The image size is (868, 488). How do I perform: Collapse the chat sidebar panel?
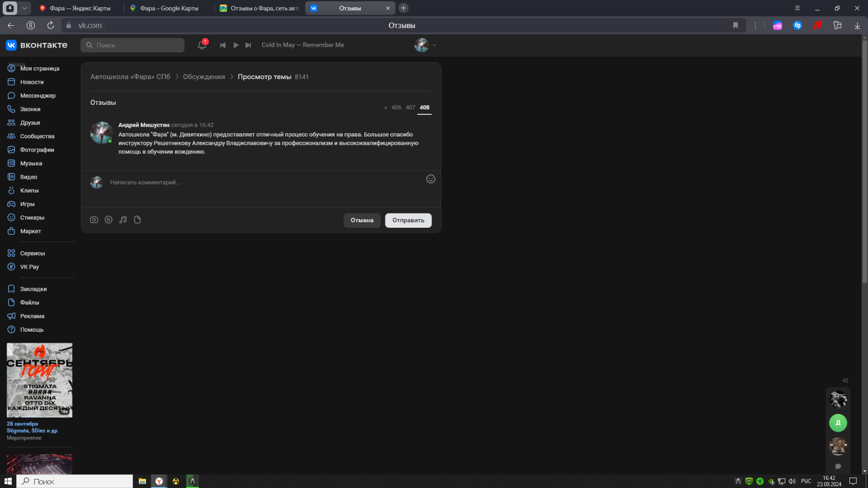[x=845, y=380]
